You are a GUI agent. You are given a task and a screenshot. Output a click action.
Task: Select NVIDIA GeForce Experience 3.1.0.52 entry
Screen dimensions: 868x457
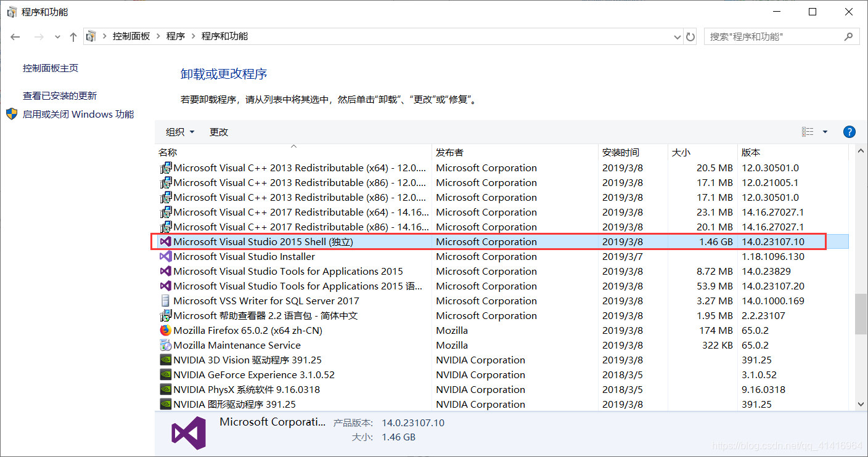coord(254,374)
